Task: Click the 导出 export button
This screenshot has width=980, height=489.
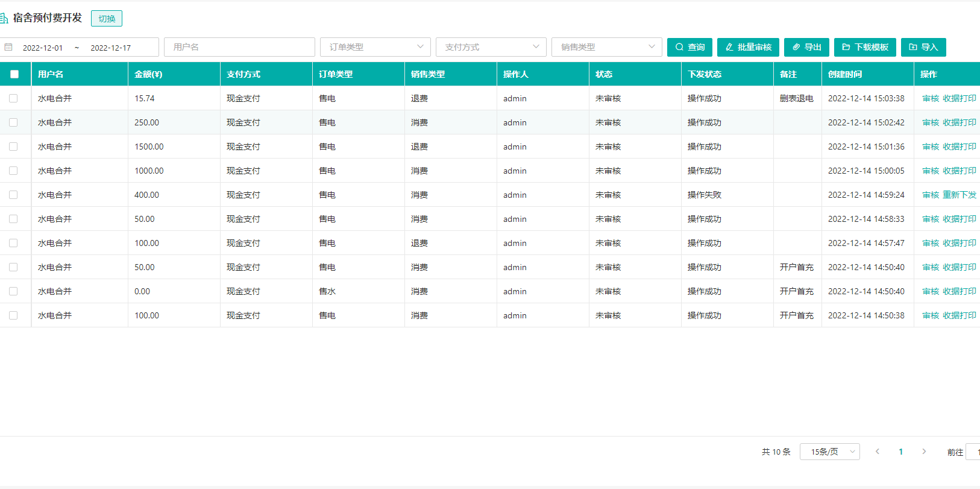Action: click(x=806, y=47)
